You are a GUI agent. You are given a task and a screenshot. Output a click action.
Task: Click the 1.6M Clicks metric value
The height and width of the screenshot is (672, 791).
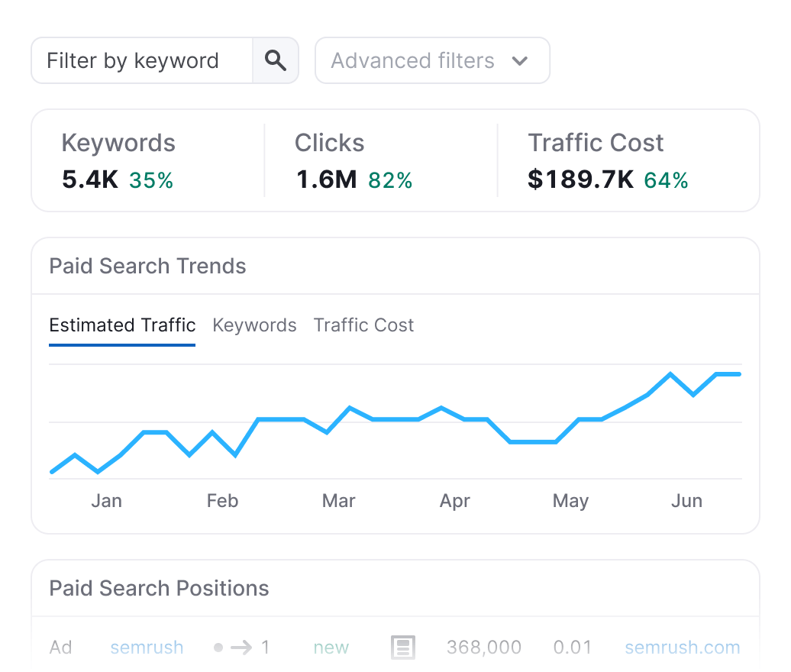coord(326,180)
